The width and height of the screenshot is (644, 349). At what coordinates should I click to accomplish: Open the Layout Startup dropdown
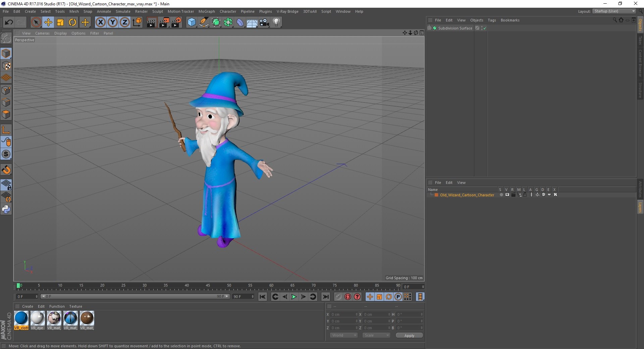tap(614, 11)
